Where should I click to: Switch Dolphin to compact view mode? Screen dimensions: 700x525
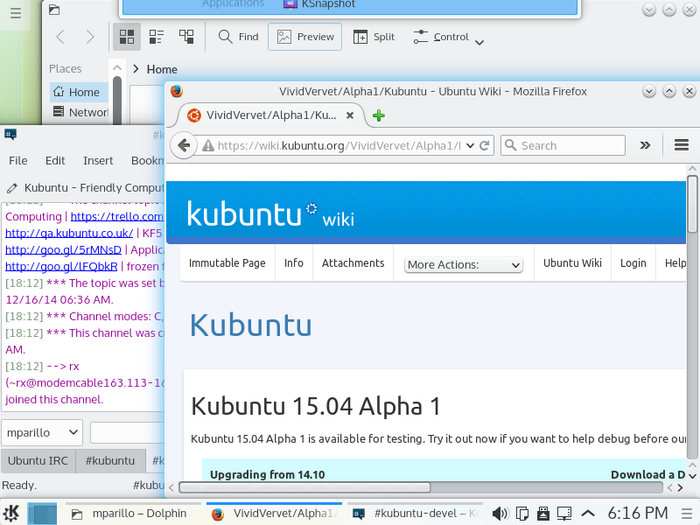pyautogui.click(x=157, y=37)
